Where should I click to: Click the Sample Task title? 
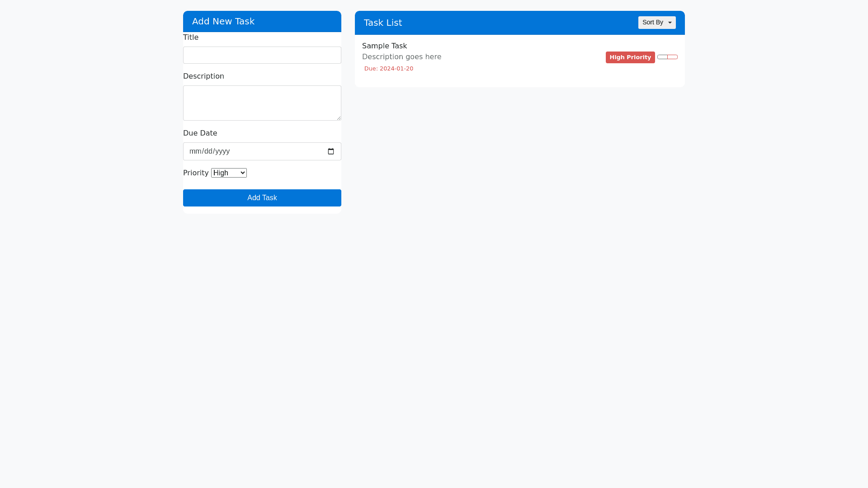click(384, 46)
